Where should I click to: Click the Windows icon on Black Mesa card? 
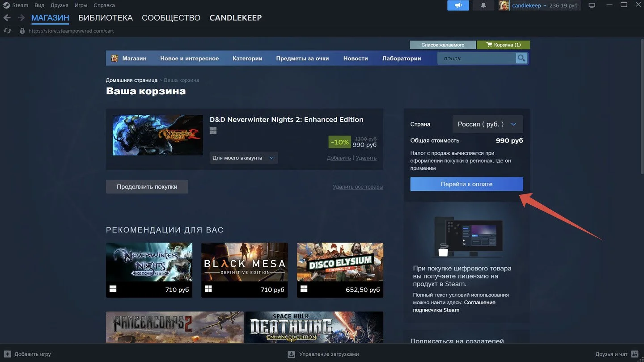point(208,289)
